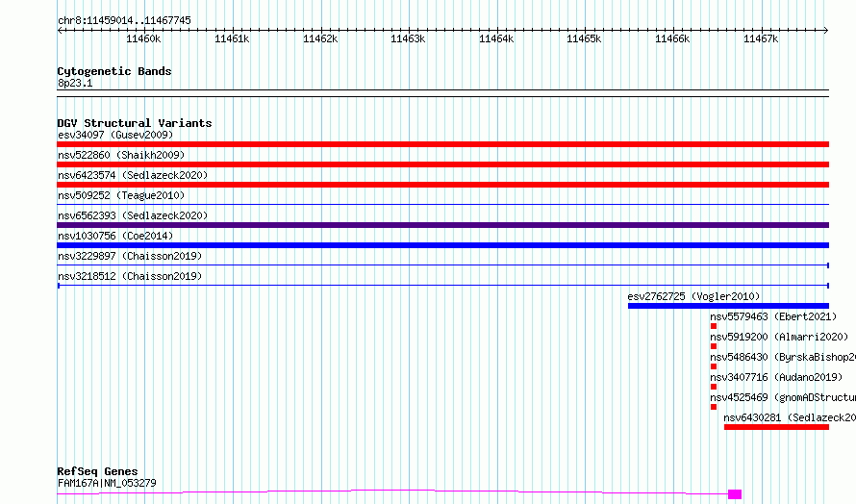Click the small red square under nsv5579463
Image resolution: width=856 pixels, height=504 pixels.
(x=714, y=326)
